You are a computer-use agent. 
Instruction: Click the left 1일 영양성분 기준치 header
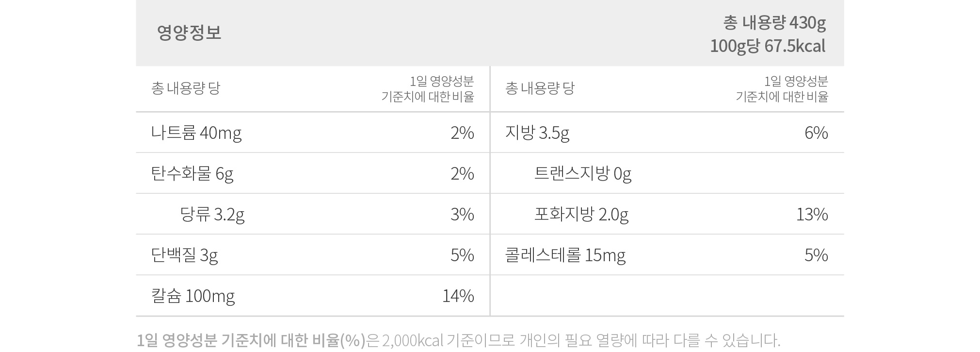[428, 88]
